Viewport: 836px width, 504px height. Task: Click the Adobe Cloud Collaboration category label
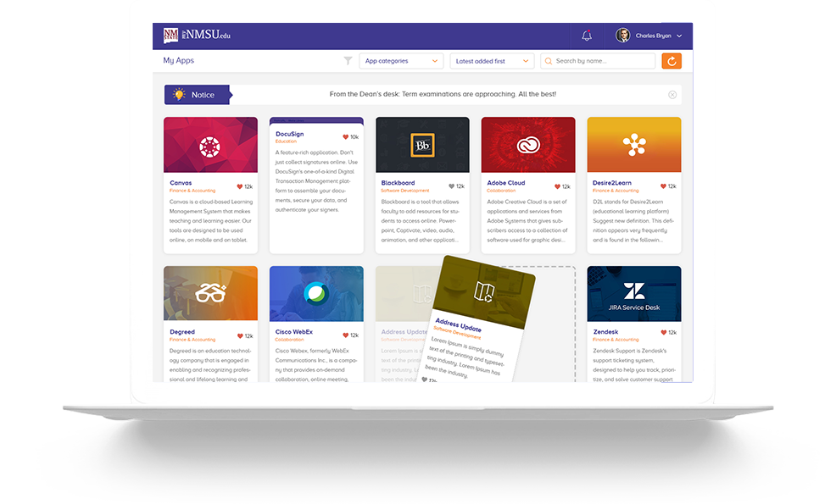(x=501, y=191)
